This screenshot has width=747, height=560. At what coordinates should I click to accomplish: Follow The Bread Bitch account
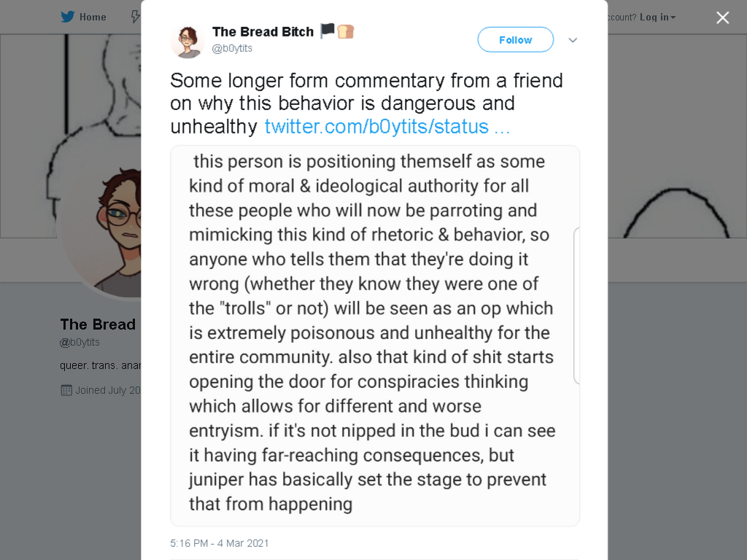[x=516, y=40]
